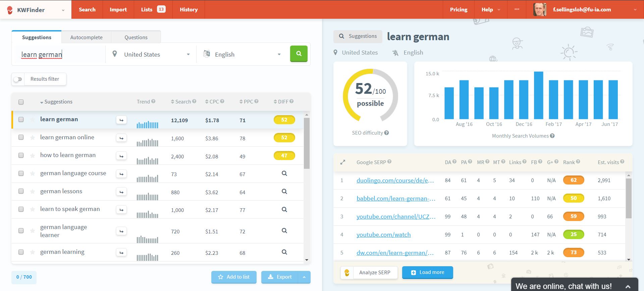644x291 pixels.
Task: Click the user profile avatar
Action: tap(540, 9)
